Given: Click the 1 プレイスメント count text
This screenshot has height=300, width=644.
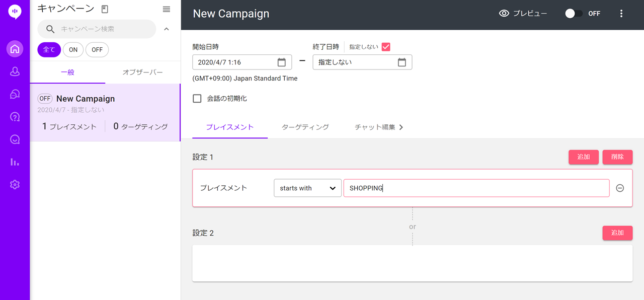Looking at the screenshot, I should point(69,127).
